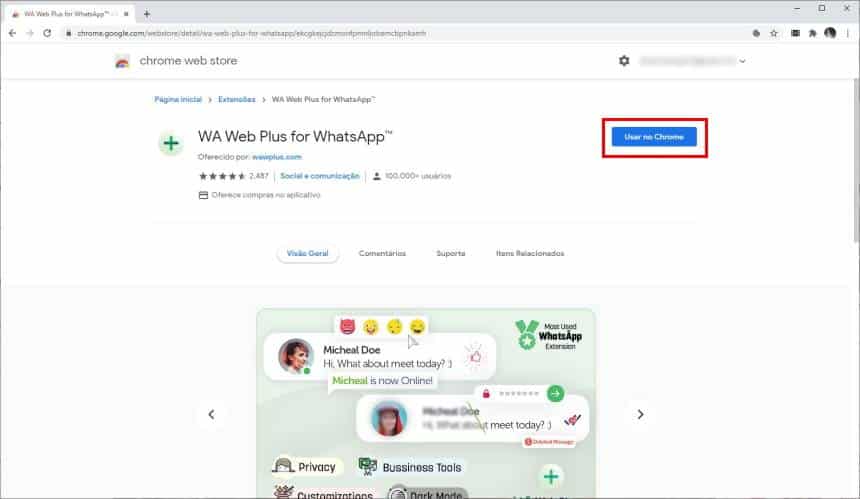Go to Página inicial breadcrumb link
The height and width of the screenshot is (499, 860).
[x=178, y=99]
